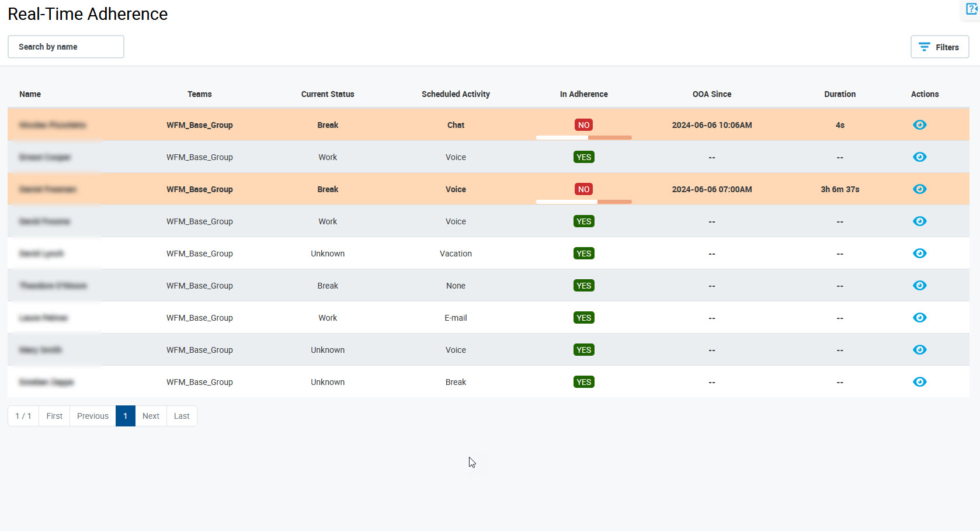This screenshot has height=531, width=980.
Task: Click eye icon in the last table row
Action: point(919,382)
